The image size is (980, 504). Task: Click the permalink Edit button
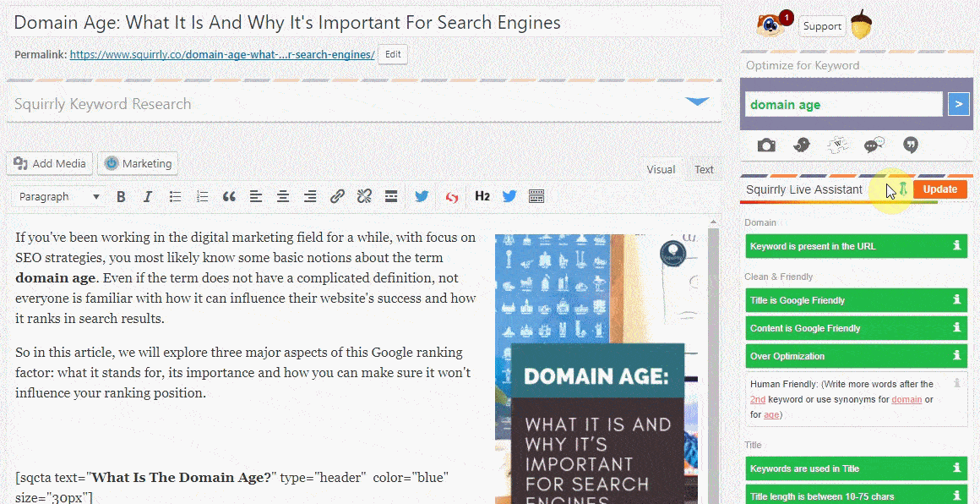coord(393,54)
